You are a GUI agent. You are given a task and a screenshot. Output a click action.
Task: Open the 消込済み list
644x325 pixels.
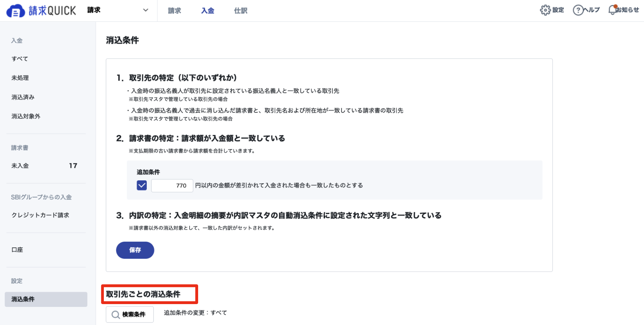(23, 97)
